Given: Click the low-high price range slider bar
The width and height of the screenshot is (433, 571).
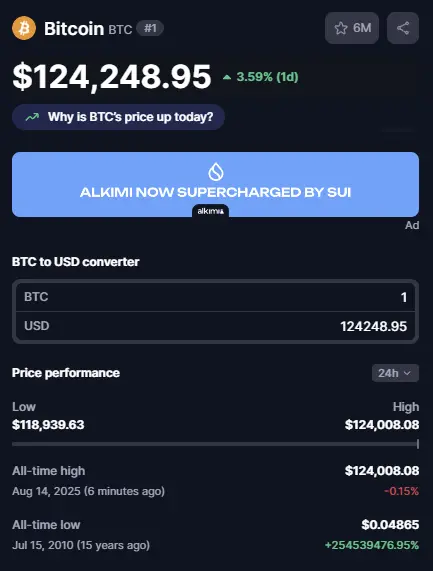Looking at the screenshot, I should [215, 444].
